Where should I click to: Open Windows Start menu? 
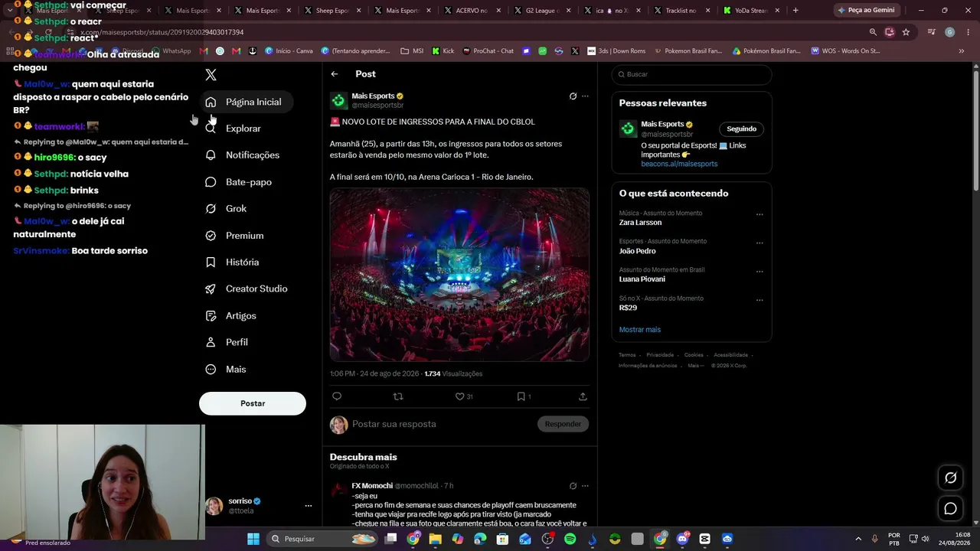click(253, 539)
